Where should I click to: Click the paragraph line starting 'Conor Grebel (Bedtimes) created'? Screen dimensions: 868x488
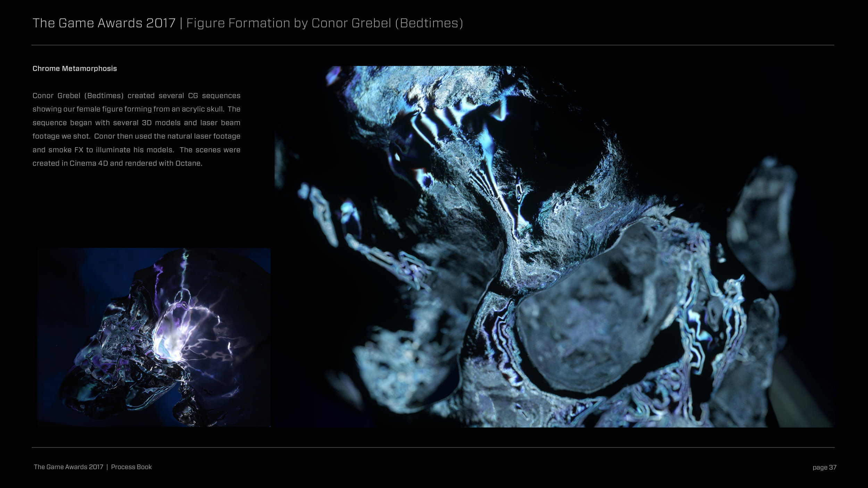136,95
